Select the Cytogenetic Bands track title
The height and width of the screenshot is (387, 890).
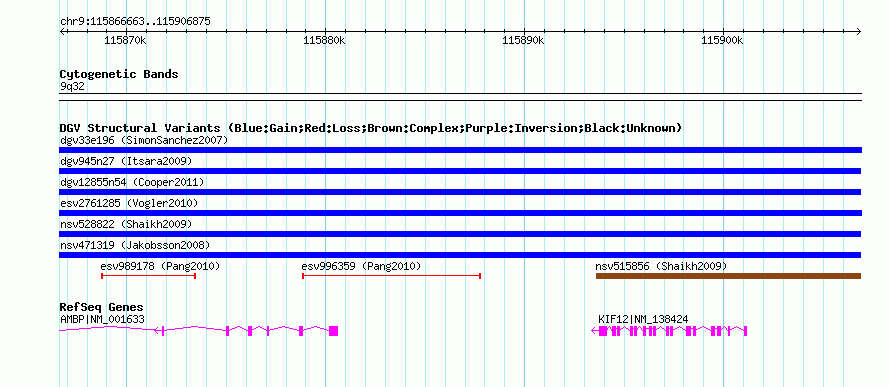coord(119,74)
